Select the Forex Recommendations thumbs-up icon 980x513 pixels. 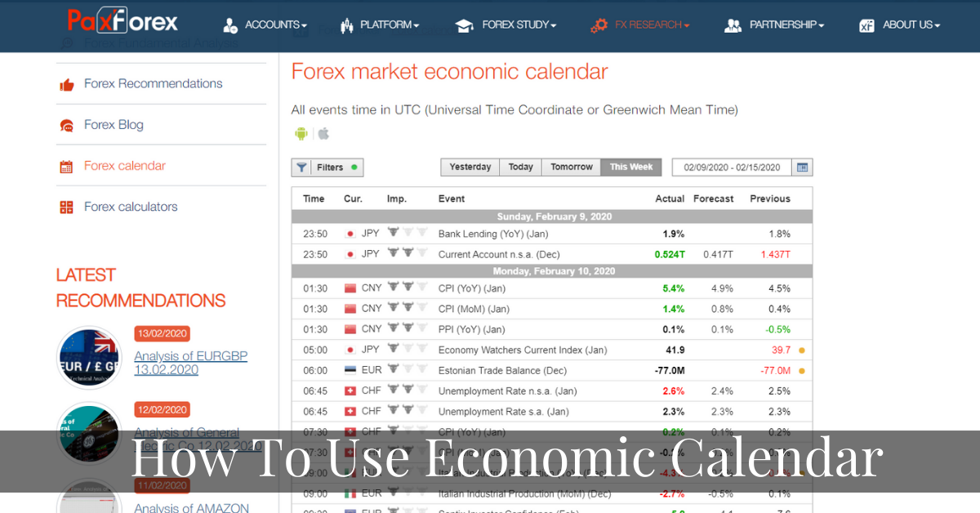click(x=67, y=83)
